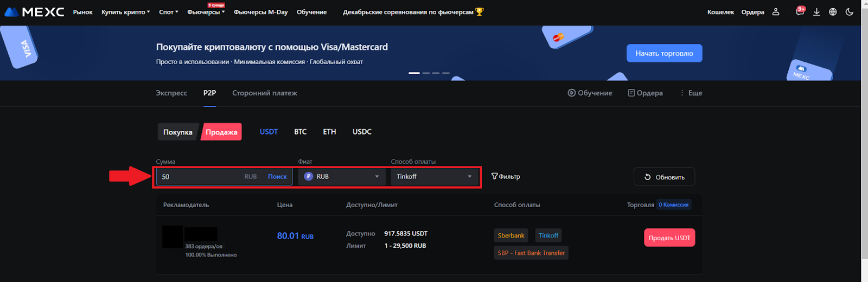Click the Обновить refresh button
868x282 pixels.
(x=664, y=177)
